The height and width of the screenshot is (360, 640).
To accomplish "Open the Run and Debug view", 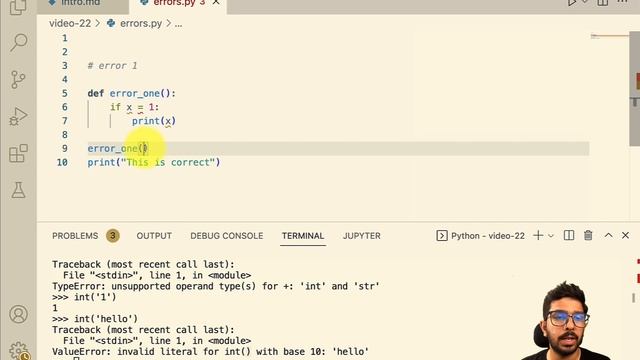I will tap(18, 116).
